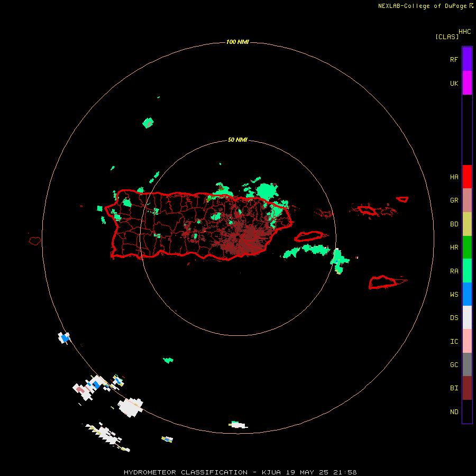Click the HA red legend swatch
476x476 pixels.
pyautogui.click(x=467, y=177)
